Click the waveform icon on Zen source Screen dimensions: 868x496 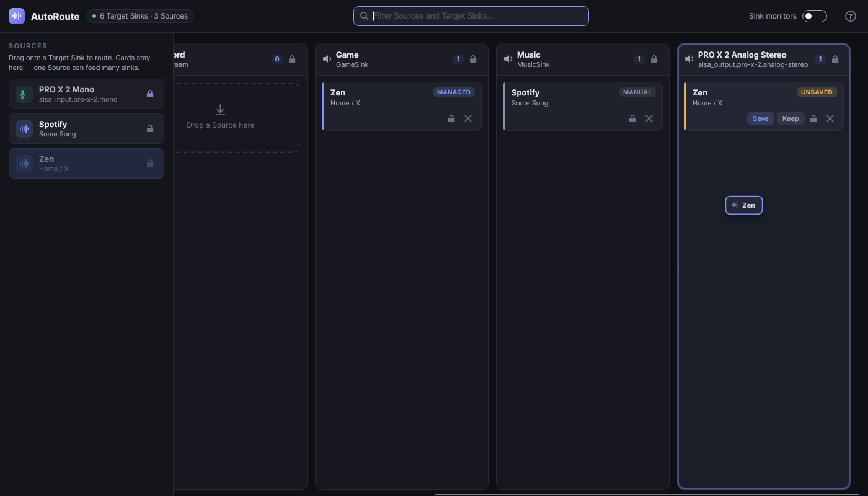coord(24,163)
